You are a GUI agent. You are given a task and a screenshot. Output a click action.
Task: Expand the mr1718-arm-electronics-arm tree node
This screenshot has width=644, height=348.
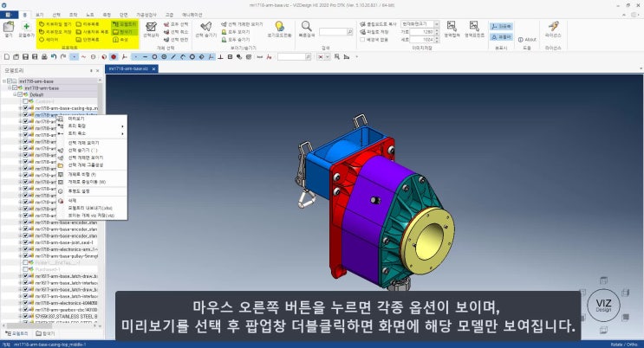point(20,249)
